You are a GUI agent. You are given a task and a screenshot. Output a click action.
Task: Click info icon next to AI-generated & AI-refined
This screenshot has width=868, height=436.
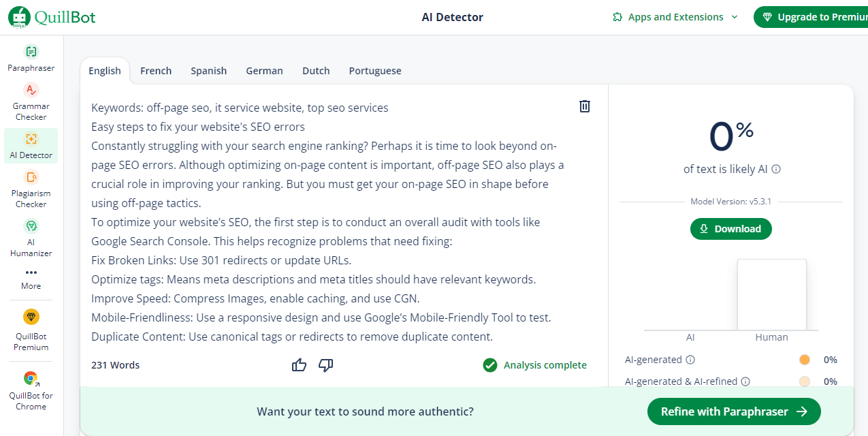pyautogui.click(x=745, y=381)
